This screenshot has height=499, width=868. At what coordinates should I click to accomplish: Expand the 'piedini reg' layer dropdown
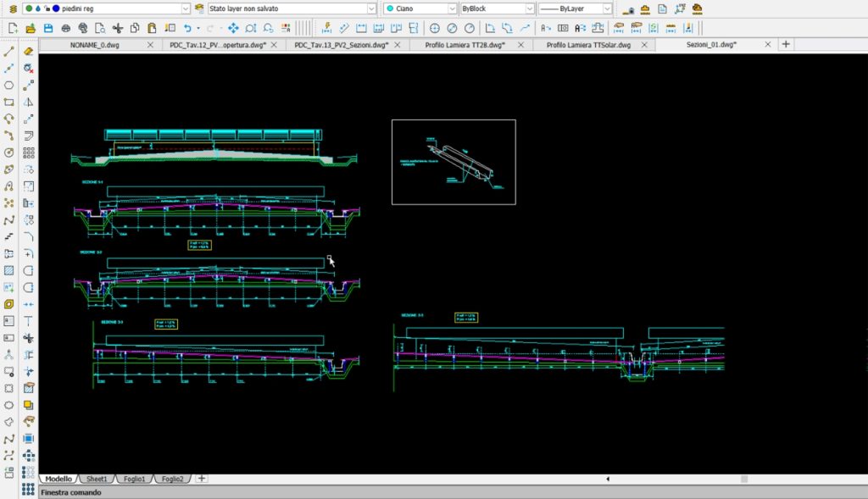point(186,8)
